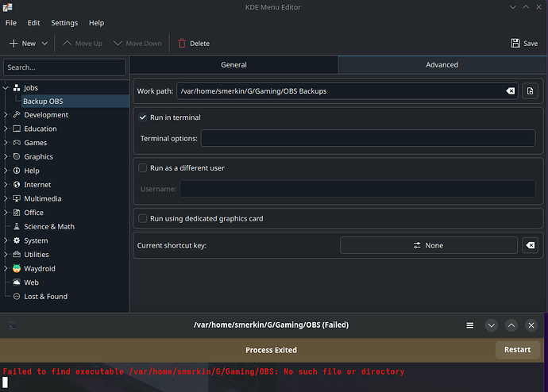Switch to the General tab

click(x=233, y=65)
